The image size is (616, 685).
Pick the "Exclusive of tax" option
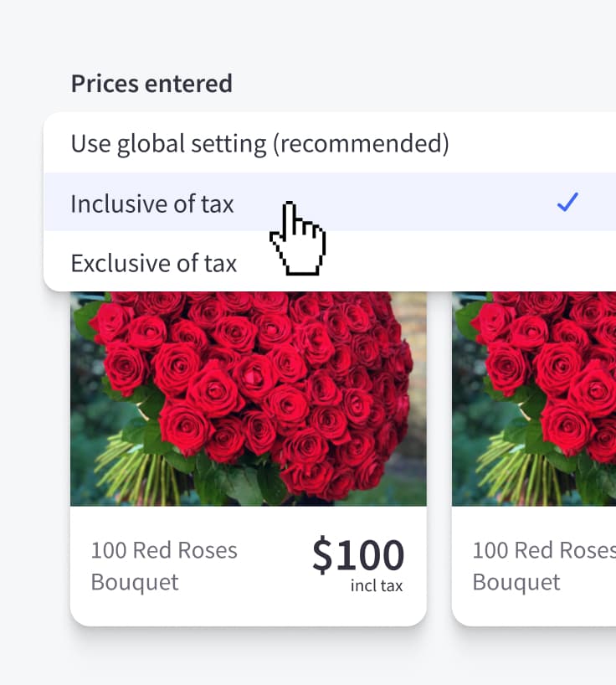pyautogui.click(x=154, y=264)
